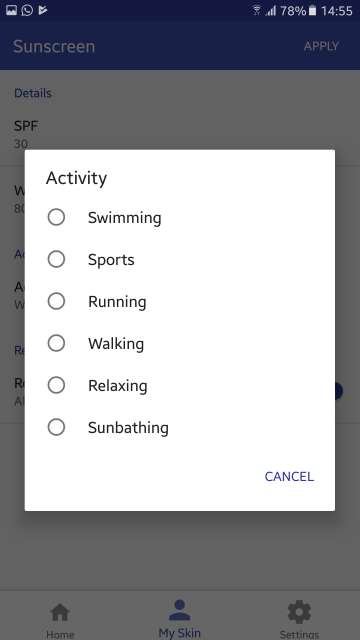
Task: Choose the Relaxing radio button
Action: coord(56,385)
